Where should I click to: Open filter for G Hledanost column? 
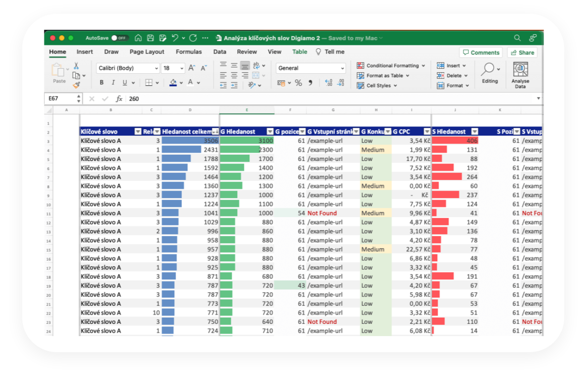pos(270,132)
